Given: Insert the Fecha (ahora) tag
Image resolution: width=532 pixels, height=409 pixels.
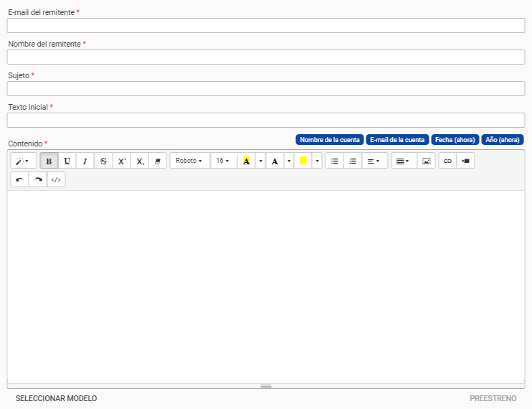Looking at the screenshot, I should tap(455, 139).
